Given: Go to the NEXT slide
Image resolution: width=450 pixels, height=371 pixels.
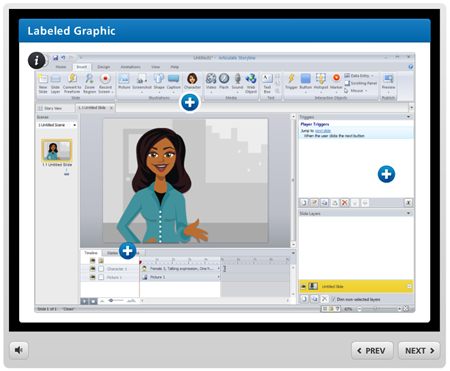Looking at the screenshot, I should click(419, 351).
